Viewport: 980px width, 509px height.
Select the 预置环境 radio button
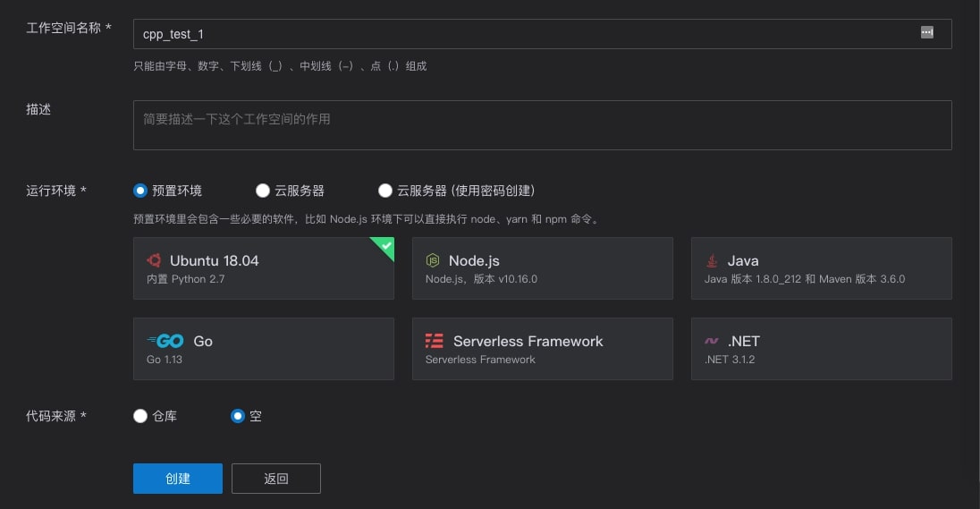pyautogui.click(x=140, y=191)
